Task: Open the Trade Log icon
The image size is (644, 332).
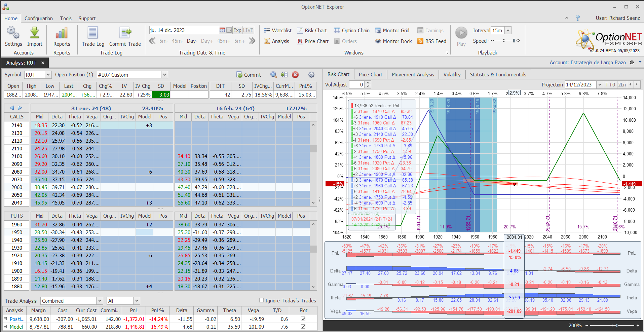Action: pyautogui.click(x=93, y=33)
